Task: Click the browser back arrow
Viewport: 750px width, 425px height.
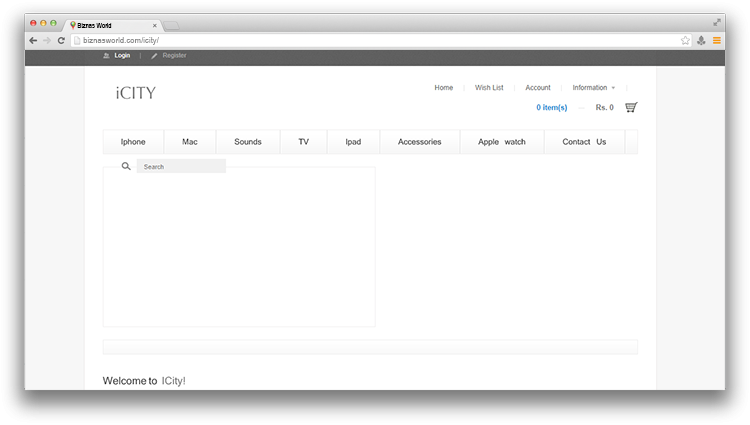Action: point(33,40)
